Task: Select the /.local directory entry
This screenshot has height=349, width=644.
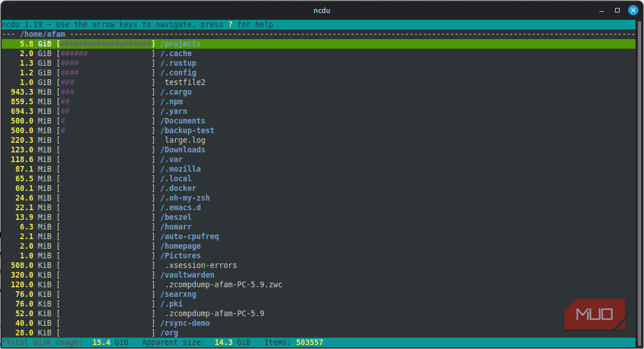Action: pyautogui.click(x=176, y=178)
